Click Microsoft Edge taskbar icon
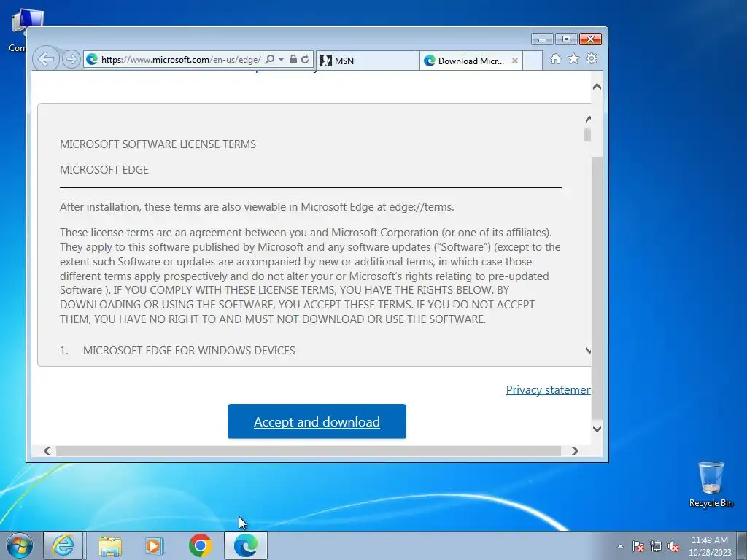Image resolution: width=747 pixels, height=560 pixels. 245,545
